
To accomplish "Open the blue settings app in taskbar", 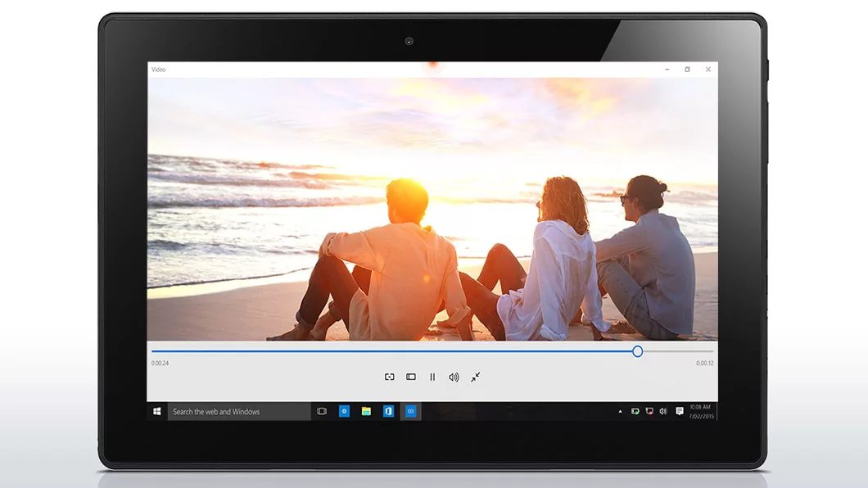I will pyautogui.click(x=345, y=411).
